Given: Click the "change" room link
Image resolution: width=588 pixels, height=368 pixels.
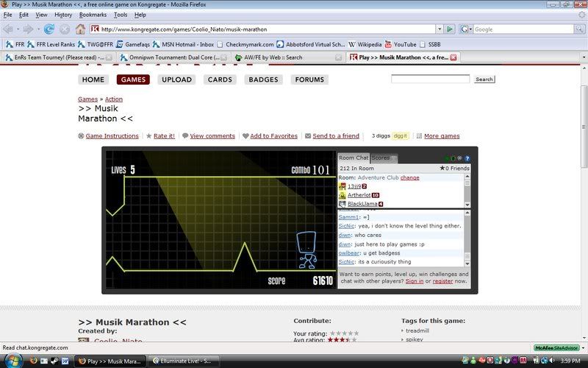Looking at the screenshot, I should [409, 177].
